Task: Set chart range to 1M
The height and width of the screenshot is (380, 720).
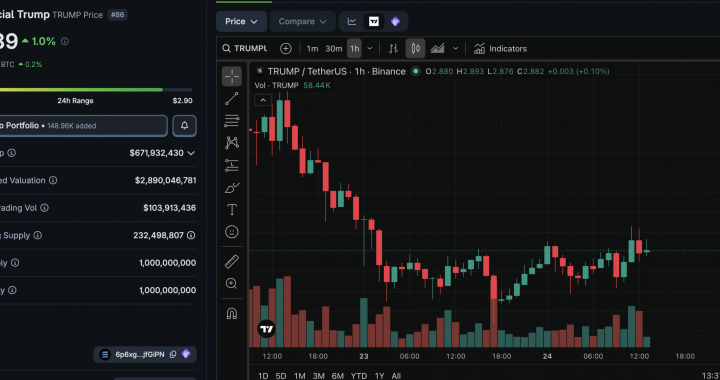Action: [299, 376]
